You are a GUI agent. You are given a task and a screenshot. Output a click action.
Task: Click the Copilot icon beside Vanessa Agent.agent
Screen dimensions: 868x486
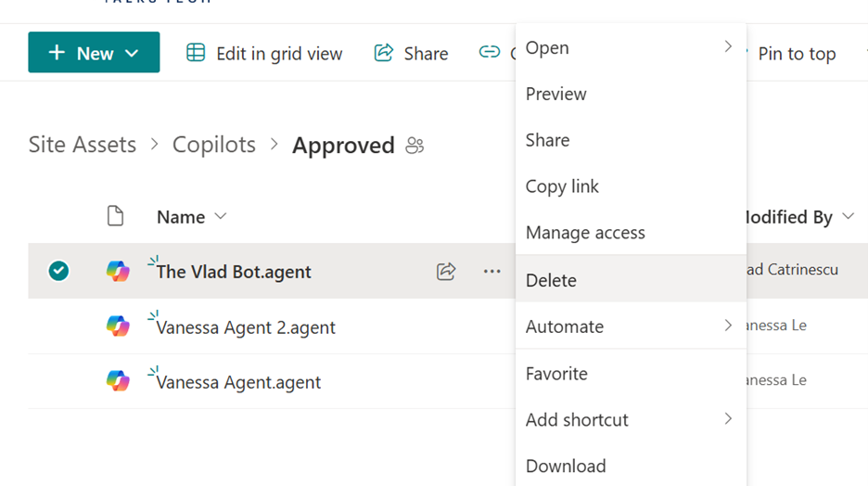[118, 381]
